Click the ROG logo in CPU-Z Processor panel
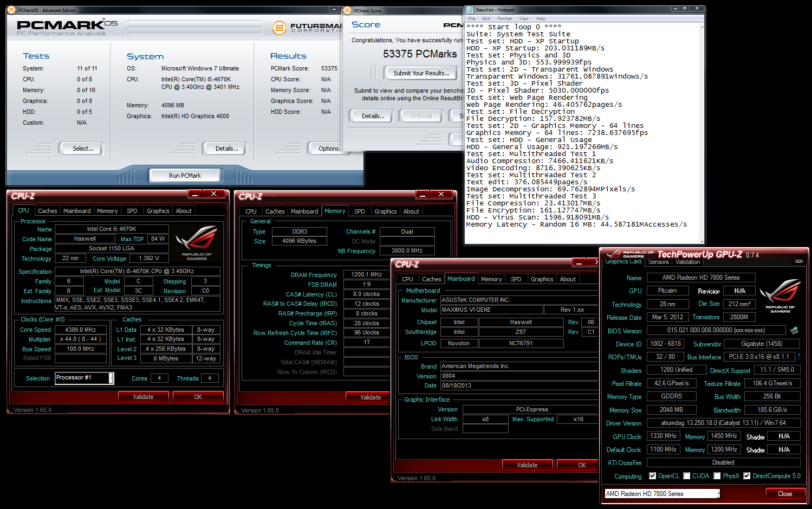This screenshot has height=509, width=812. click(x=197, y=243)
